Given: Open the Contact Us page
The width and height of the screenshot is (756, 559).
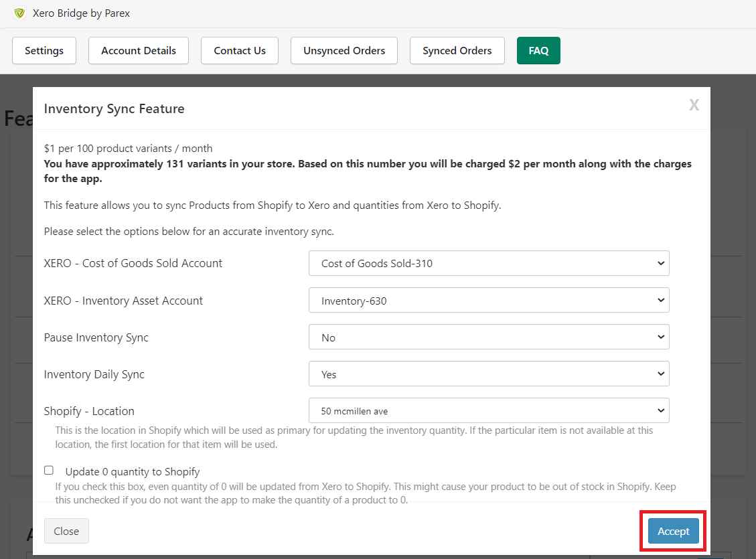Looking at the screenshot, I should 239,50.
